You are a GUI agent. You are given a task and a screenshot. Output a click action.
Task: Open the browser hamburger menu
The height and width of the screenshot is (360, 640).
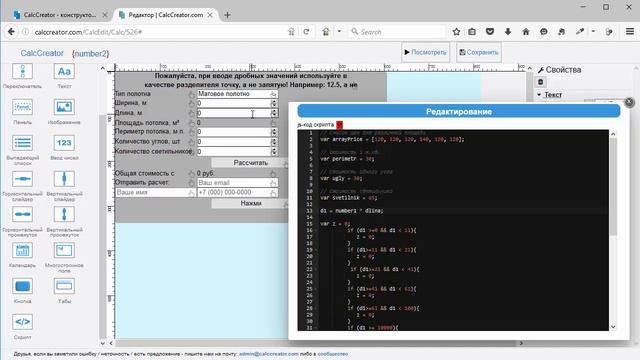(630, 31)
